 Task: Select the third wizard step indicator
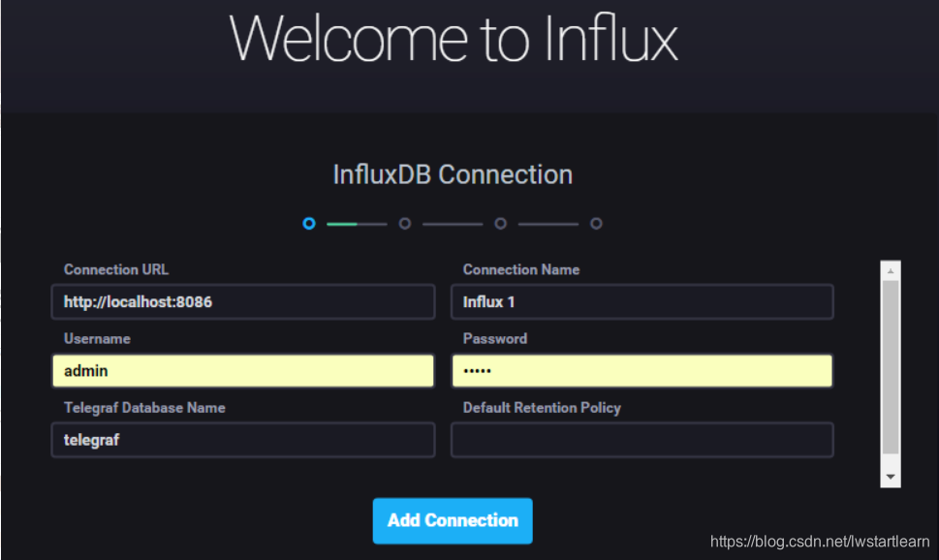[x=501, y=224]
